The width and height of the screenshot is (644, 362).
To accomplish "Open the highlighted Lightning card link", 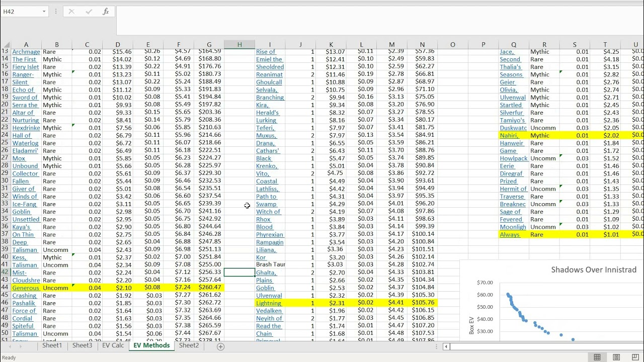I will 269,303.
